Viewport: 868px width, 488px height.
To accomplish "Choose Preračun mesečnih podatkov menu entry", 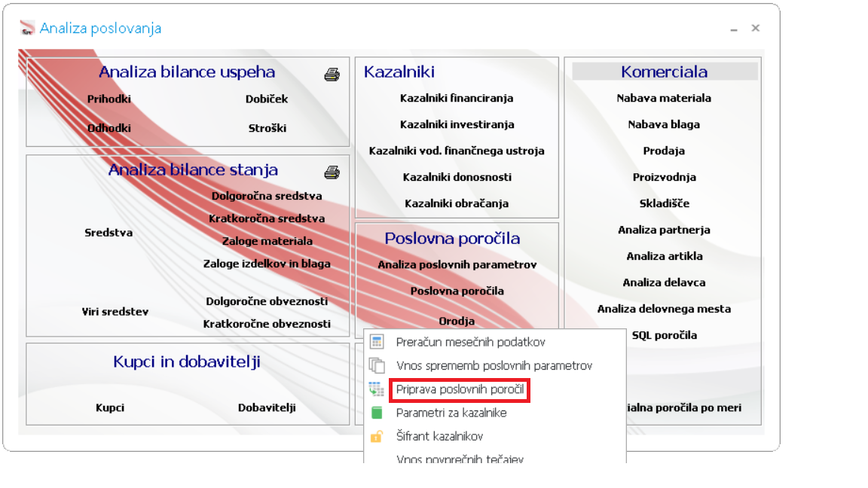I will tap(470, 342).
